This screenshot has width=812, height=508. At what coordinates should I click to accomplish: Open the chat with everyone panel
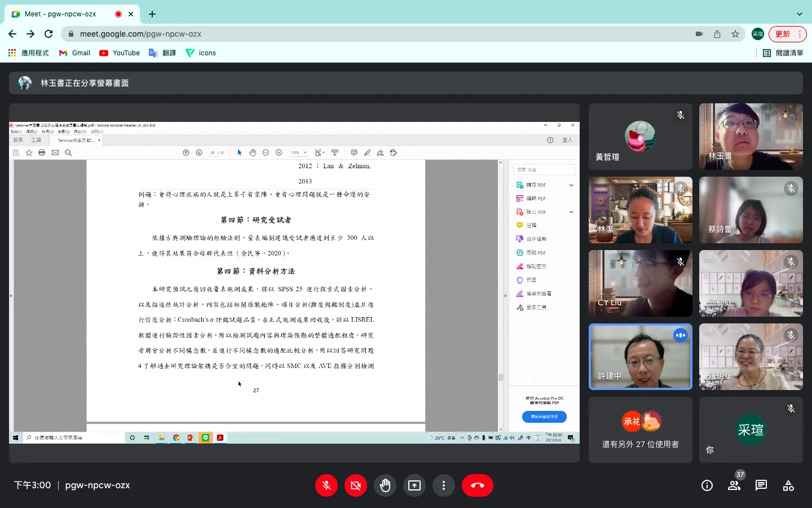click(761, 485)
